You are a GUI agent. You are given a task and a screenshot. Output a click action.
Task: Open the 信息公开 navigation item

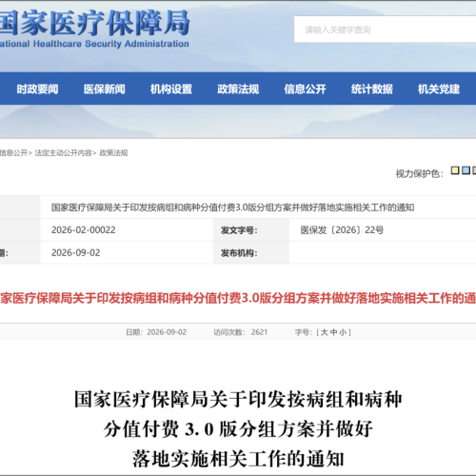(x=305, y=89)
